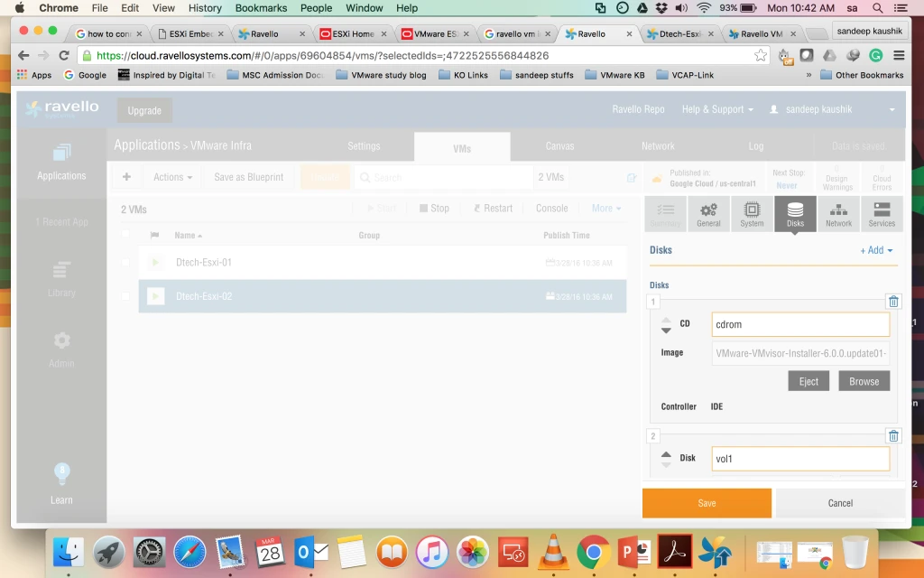Delete the cdrom disk with trash icon

point(893,302)
